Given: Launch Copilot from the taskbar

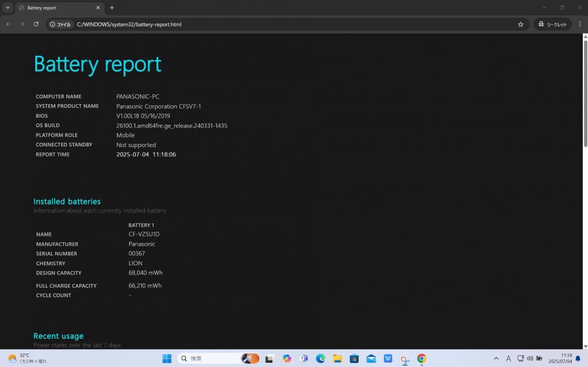Looking at the screenshot, I should pos(287,358).
